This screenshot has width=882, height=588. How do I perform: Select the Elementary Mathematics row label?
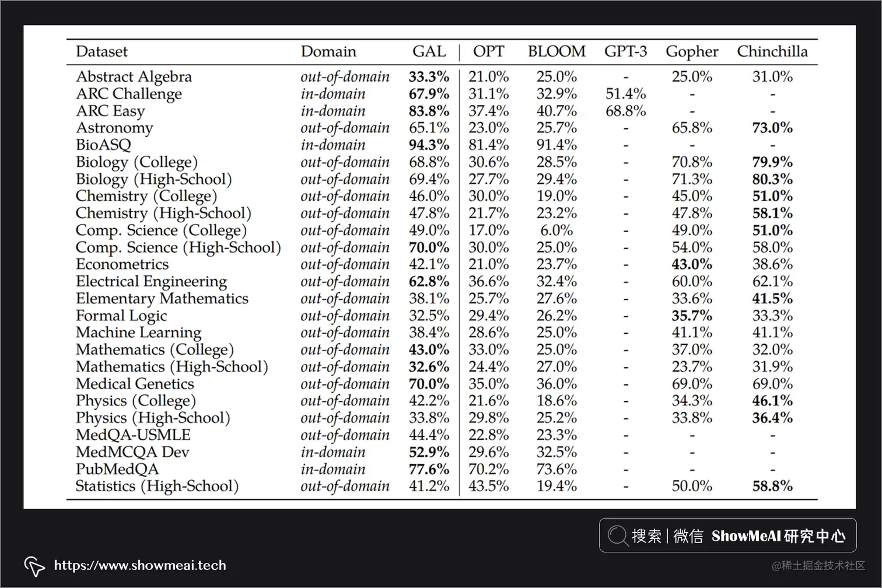pyautogui.click(x=162, y=299)
